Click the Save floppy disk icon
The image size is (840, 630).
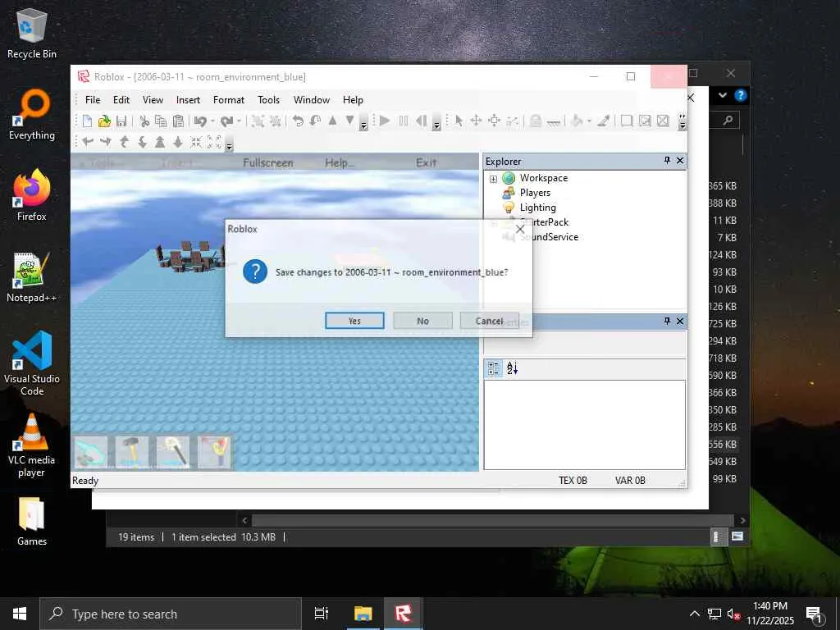[x=121, y=121]
